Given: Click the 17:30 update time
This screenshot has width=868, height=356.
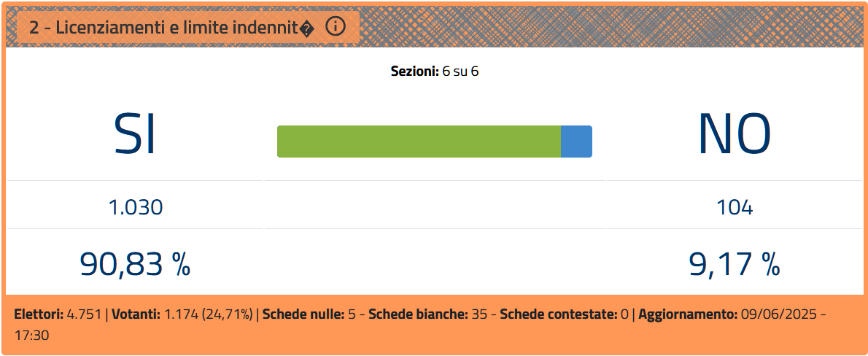Looking at the screenshot, I should (x=32, y=335).
